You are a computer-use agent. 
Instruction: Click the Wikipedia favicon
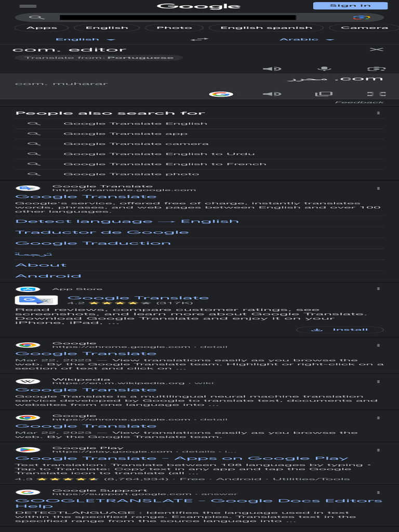coord(28,381)
